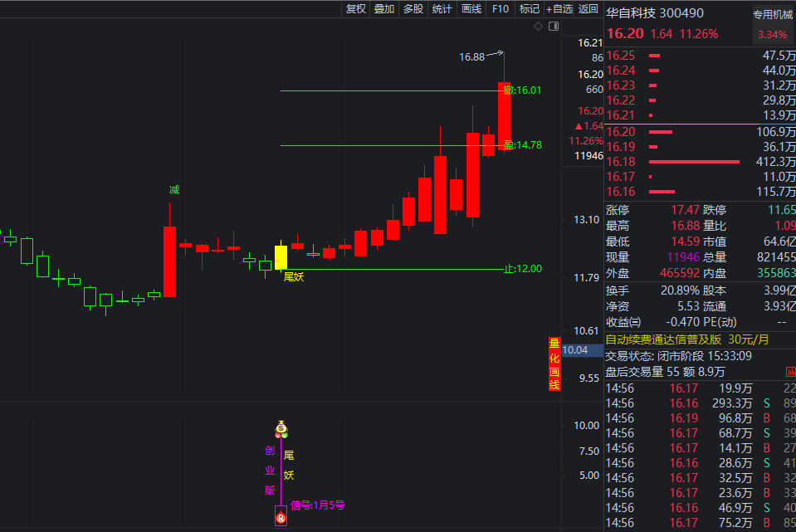Switch to 多股 multi-stock view
Viewport: 796px width, 532px height.
(x=413, y=9)
